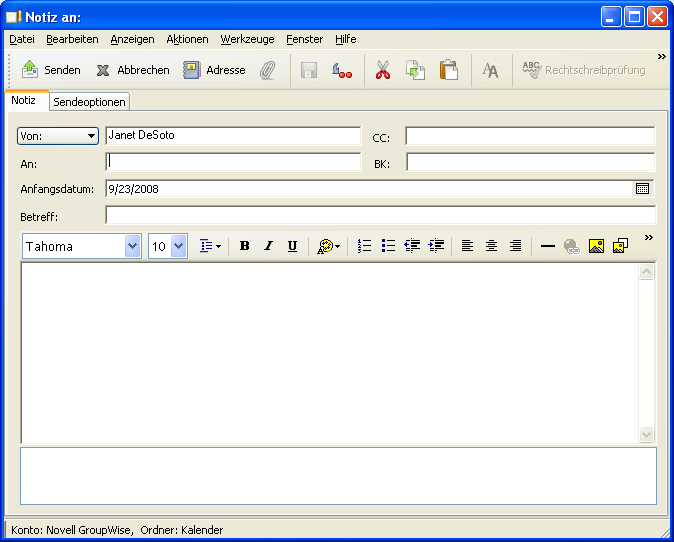Click the copy icon in the toolbar

(x=415, y=70)
